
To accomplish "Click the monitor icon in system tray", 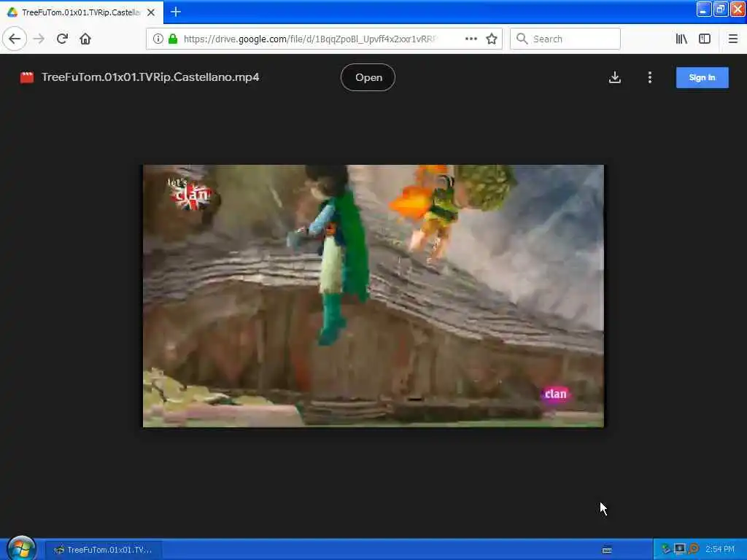I will click(x=679, y=549).
